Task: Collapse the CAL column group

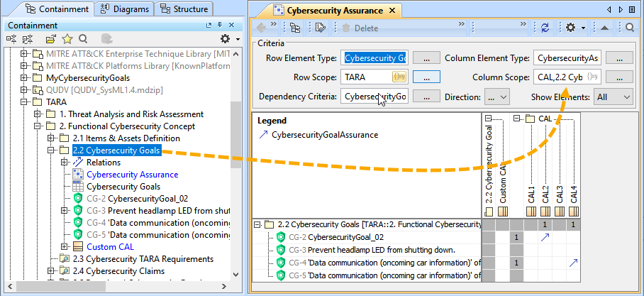Action: [x=518, y=119]
